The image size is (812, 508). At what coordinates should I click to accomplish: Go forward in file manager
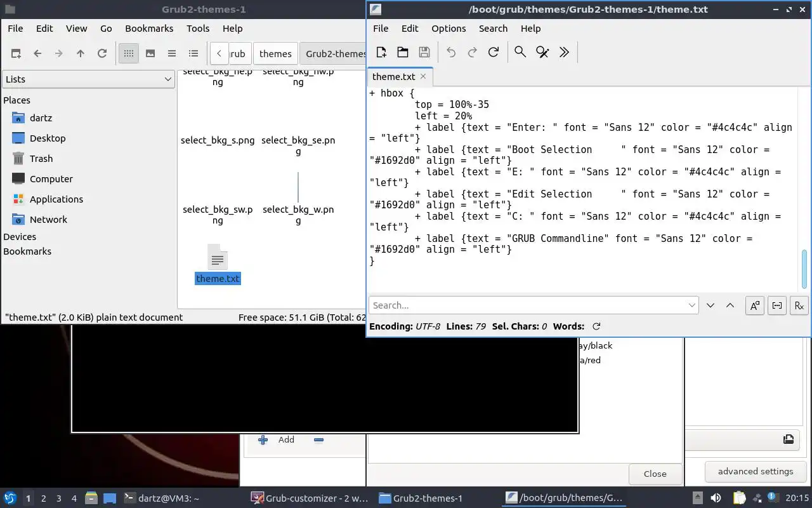coord(59,54)
